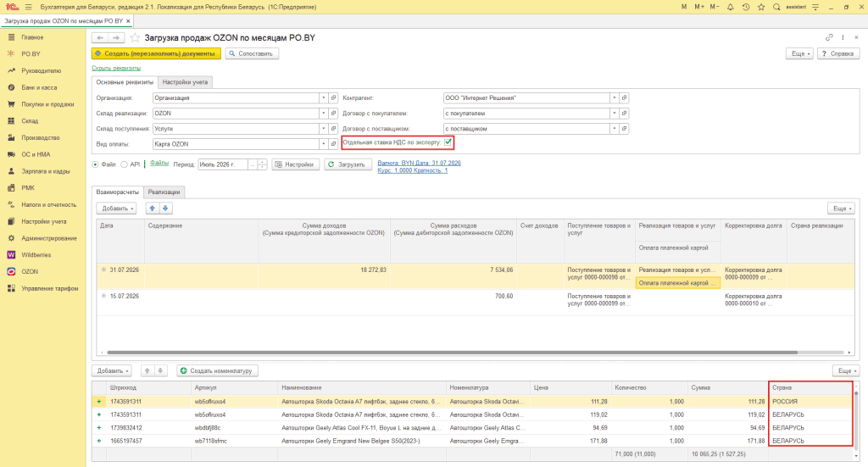Click Создать номенклатуру button
Viewport: 868px width, 467px height.
tap(217, 370)
